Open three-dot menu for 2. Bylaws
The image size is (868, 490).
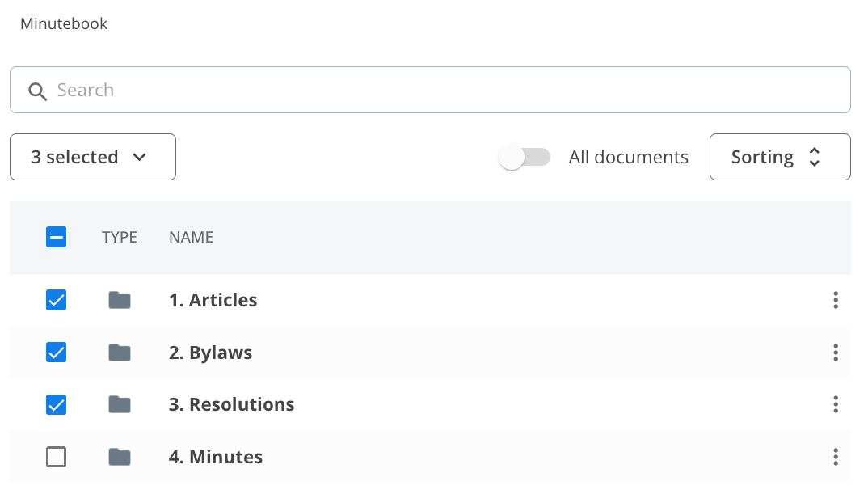click(835, 353)
